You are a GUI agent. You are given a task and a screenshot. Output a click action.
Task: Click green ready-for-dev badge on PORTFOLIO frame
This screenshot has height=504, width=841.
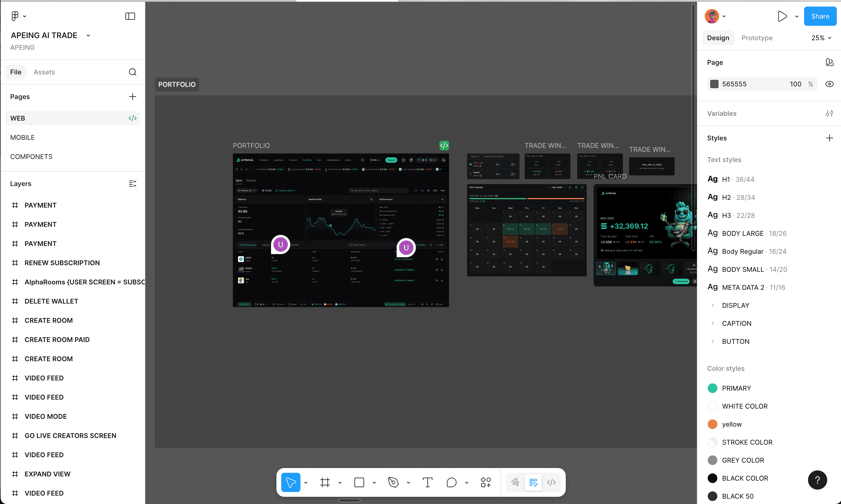coord(444,146)
